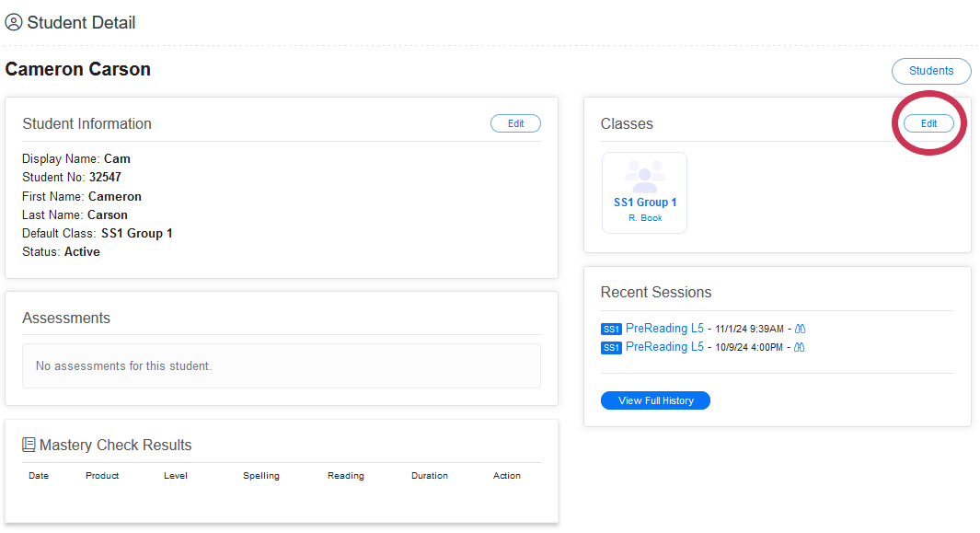Screen dimensions: 980x533
Task: Click the Spelling column header
Action: (x=261, y=476)
